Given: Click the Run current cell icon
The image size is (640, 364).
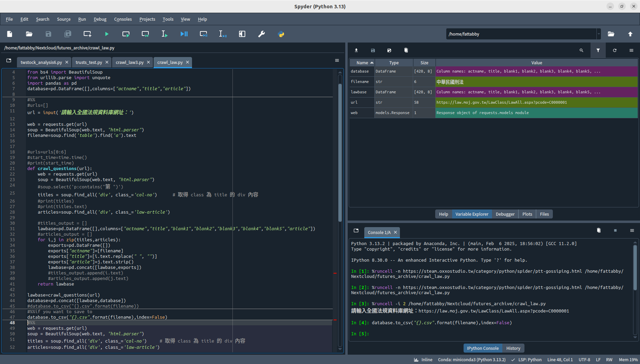Looking at the screenshot, I should 126,34.
